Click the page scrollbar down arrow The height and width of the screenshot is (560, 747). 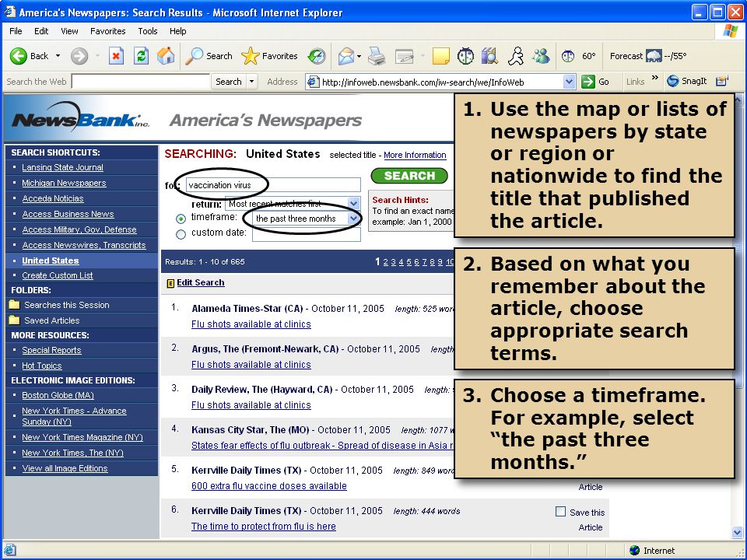(738, 532)
